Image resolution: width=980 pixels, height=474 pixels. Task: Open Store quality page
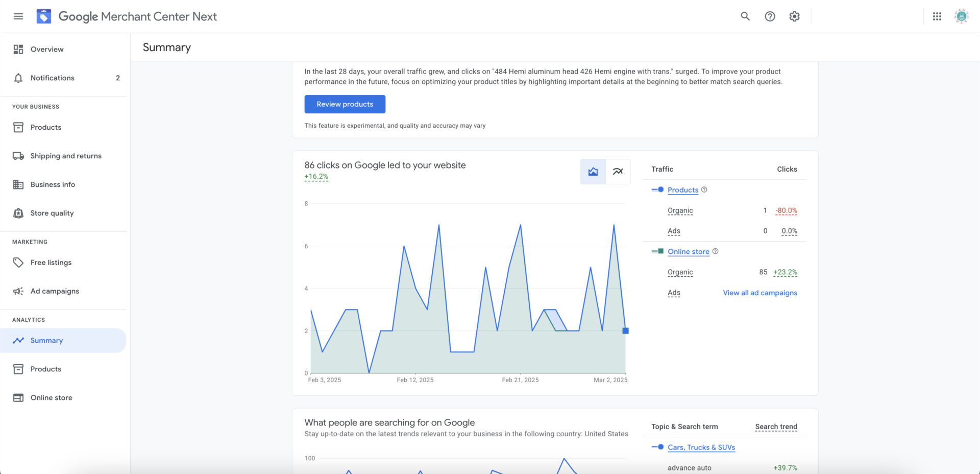click(63, 213)
